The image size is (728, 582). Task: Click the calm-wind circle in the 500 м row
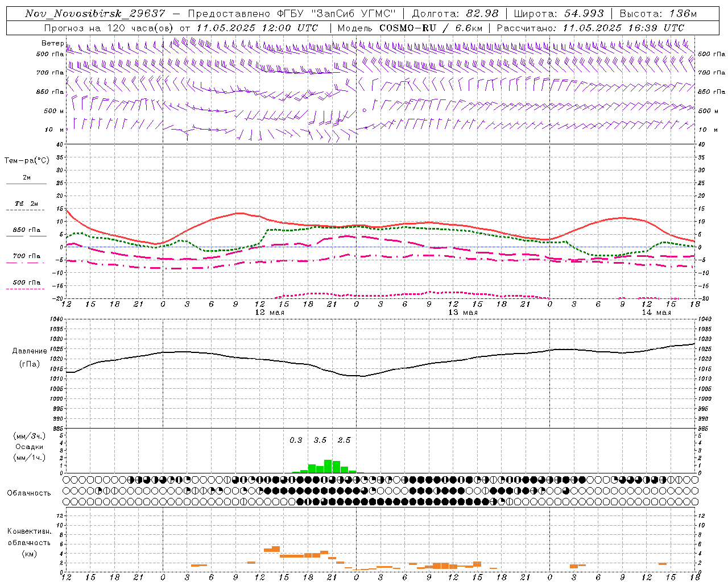click(365, 110)
